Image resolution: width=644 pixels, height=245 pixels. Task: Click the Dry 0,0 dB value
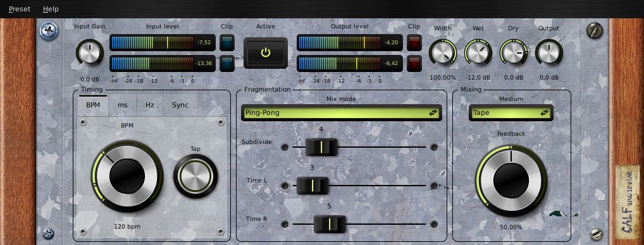click(x=514, y=77)
